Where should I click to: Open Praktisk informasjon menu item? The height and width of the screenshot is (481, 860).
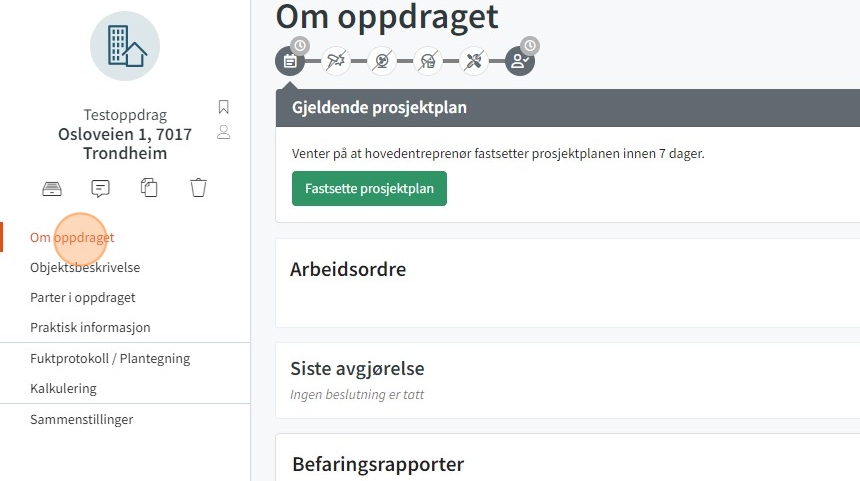(x=90, y=328)
